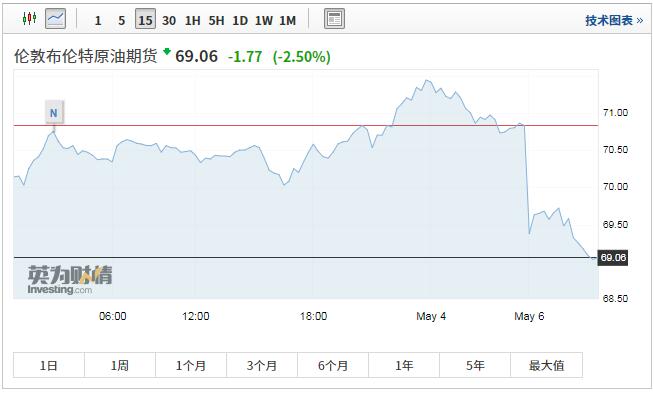Set interval to 1 minute
The height and width of the screenshot is (393, 654).
98,20
